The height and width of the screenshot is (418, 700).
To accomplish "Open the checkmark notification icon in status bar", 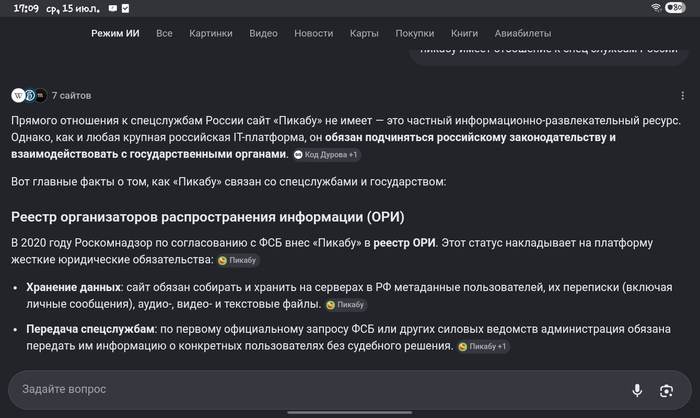I will tap(125, 8).
